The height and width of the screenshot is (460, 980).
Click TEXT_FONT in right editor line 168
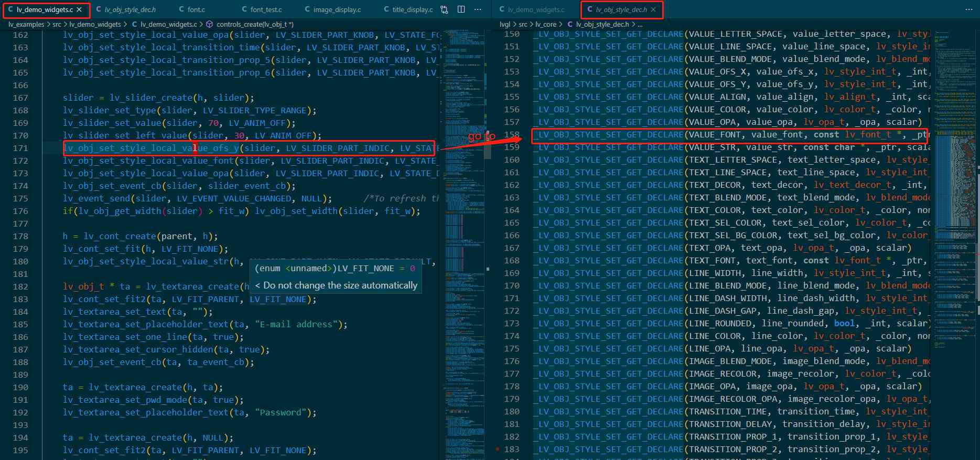pyautogui.click(x=712, y=261)
